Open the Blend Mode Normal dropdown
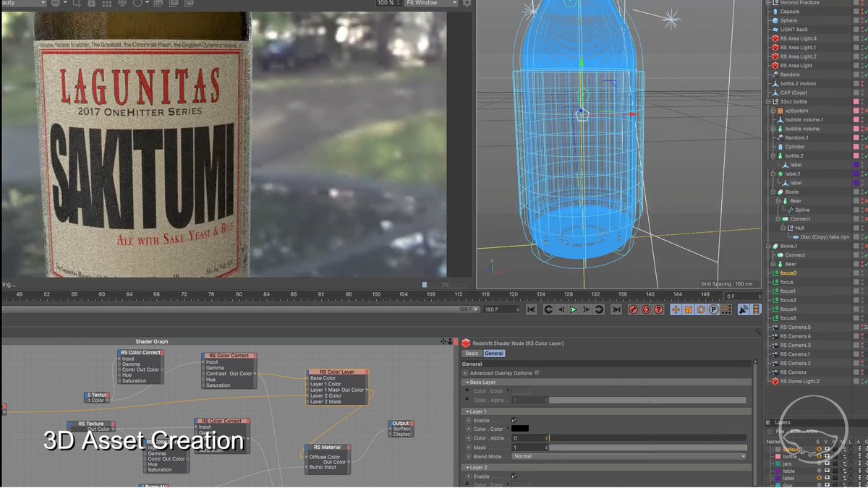 [x=628, y=457]
